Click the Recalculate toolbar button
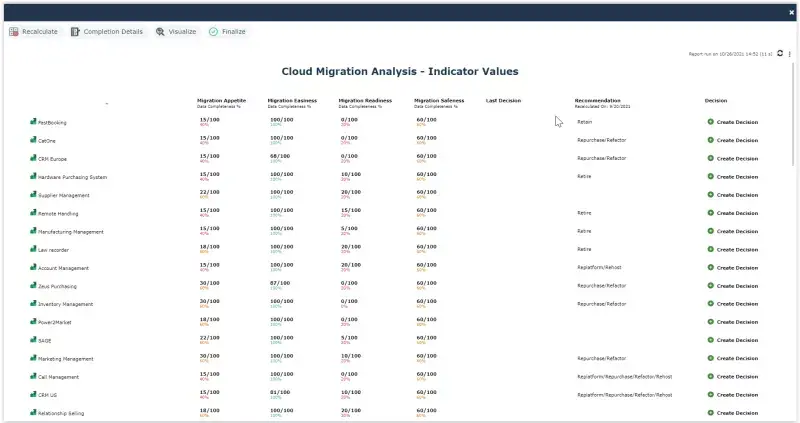The height and width of the screenshot is (423, 800). point(34,32)
